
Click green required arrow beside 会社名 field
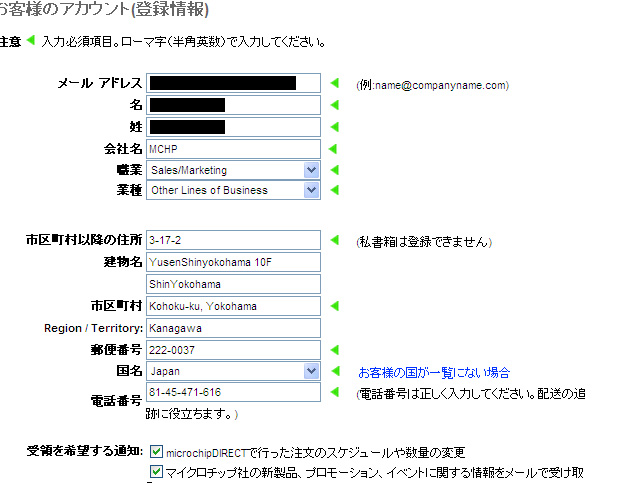click(x=333, y=149)
